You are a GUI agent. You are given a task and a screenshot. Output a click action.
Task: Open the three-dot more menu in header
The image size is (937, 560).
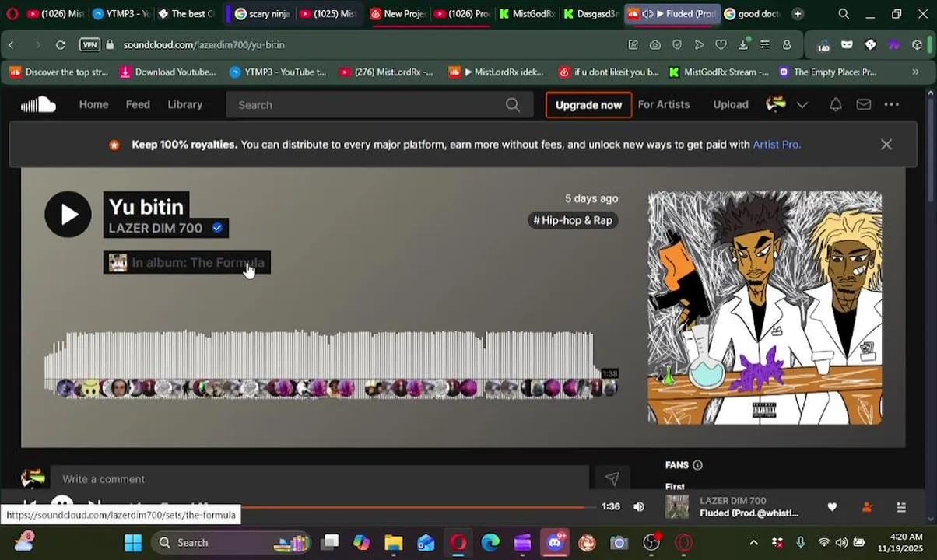[x=892, y=104]
